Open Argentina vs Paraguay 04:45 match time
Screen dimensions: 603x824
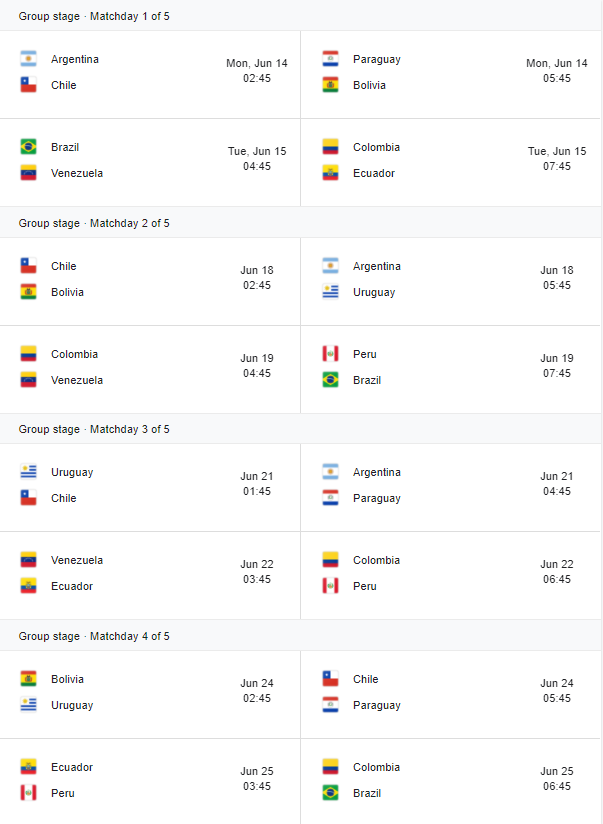[557, 483]
